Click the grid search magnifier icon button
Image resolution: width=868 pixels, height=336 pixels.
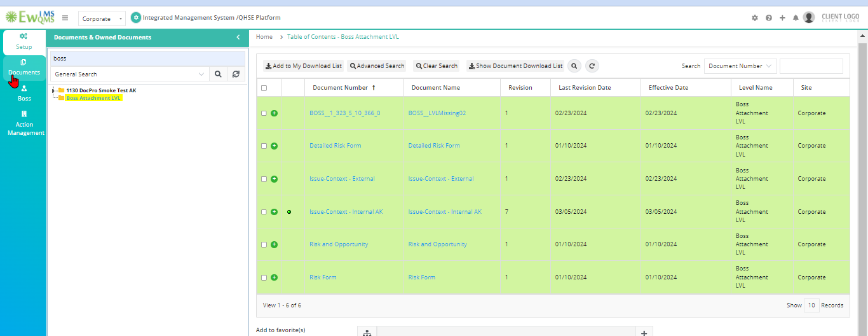[574, 66]
